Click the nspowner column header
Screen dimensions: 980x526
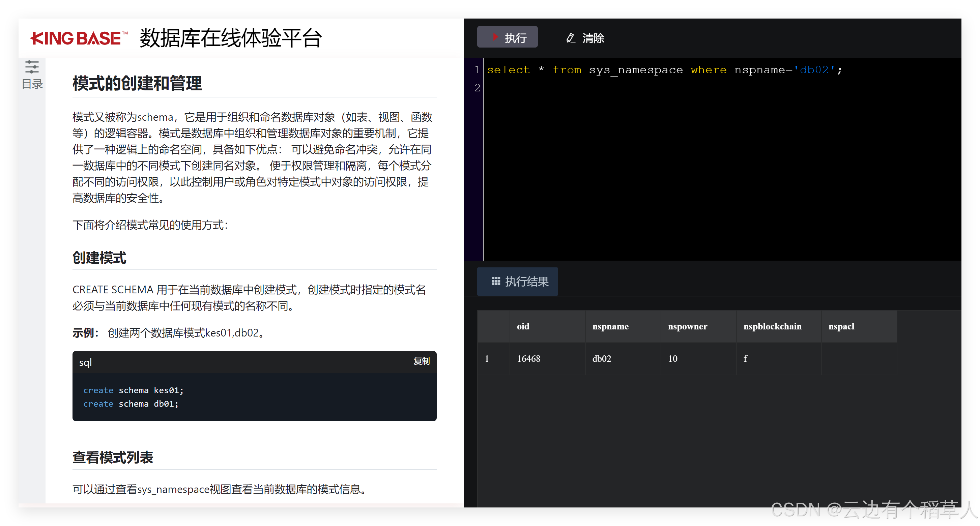tap(687, 326)
